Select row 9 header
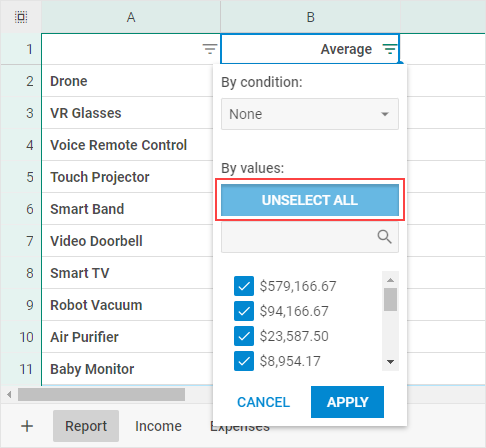Image resolution: width=486 pixels, height=448 pixels. point(21,305)
